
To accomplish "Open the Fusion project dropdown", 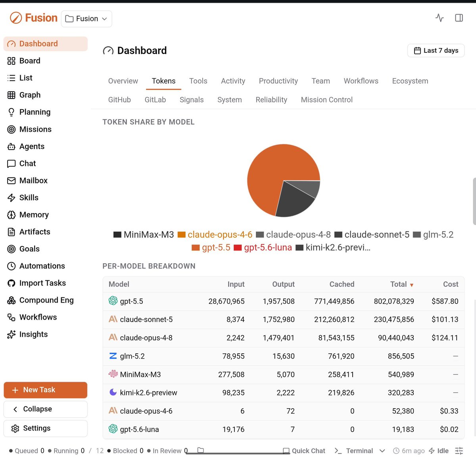I will point(86,19).
